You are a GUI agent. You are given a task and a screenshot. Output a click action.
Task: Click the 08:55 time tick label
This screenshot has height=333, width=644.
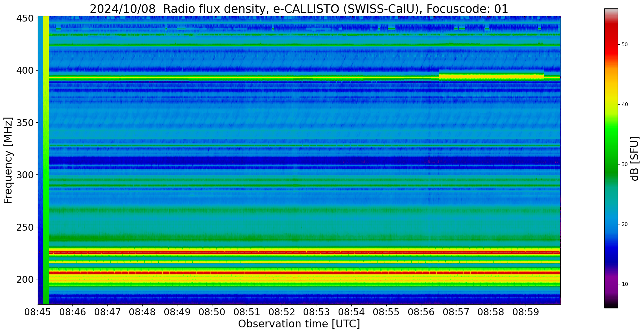coord(386,312)
